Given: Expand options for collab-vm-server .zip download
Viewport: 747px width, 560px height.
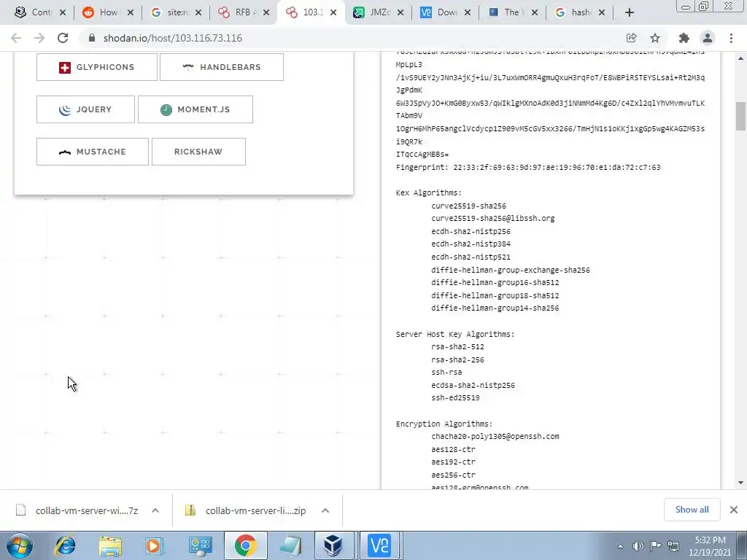Looking at the screenshot, I should click(x=325, y=510).
